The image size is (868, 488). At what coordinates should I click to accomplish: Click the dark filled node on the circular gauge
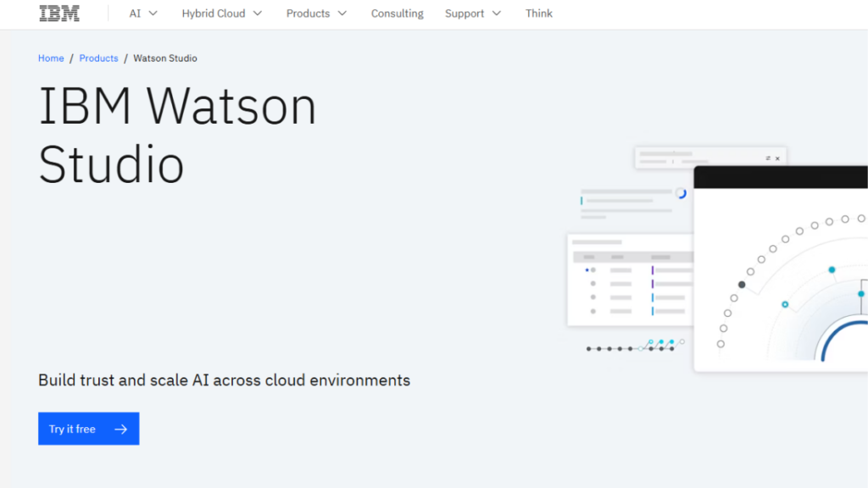741,285
